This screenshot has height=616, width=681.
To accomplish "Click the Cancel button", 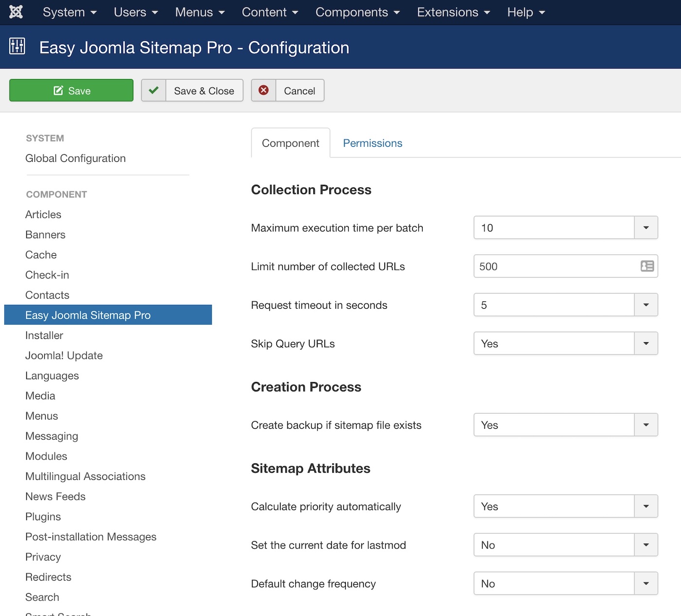I will (x=287, y=90).
